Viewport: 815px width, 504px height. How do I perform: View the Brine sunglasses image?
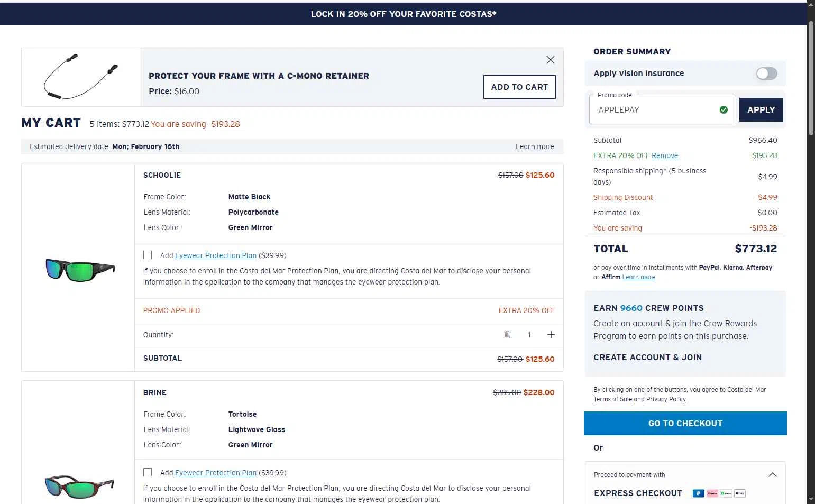point(79,487)
